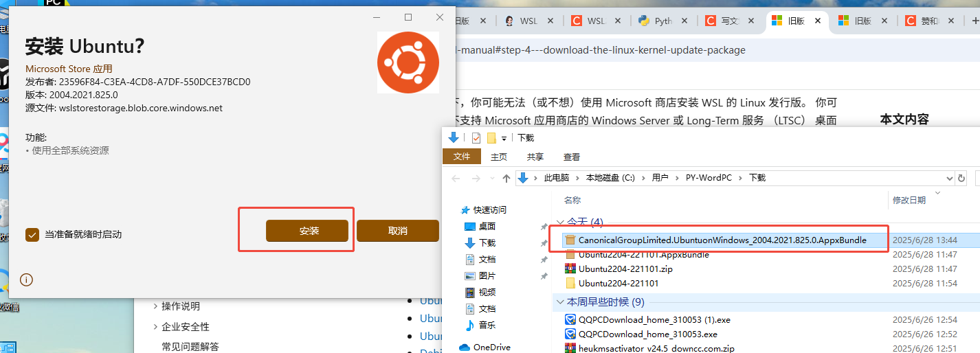Select 桌面 in the Explorer sidebar

point(487,227)
